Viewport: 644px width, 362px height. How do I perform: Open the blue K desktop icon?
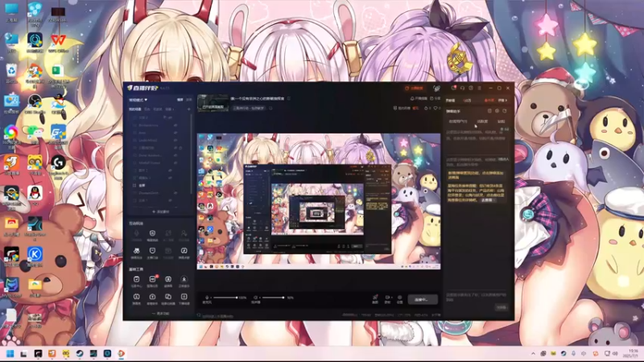coord(35,257)
